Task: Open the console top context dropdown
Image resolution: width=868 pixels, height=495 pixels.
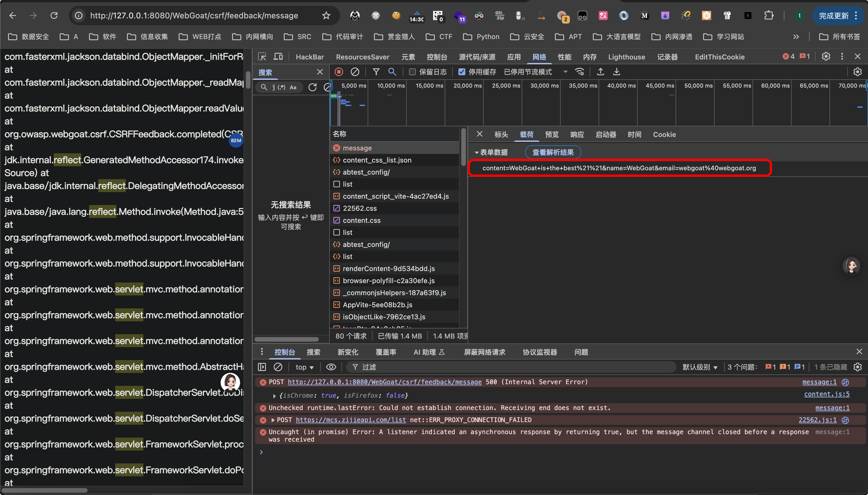Action: [x=304, y=367]
